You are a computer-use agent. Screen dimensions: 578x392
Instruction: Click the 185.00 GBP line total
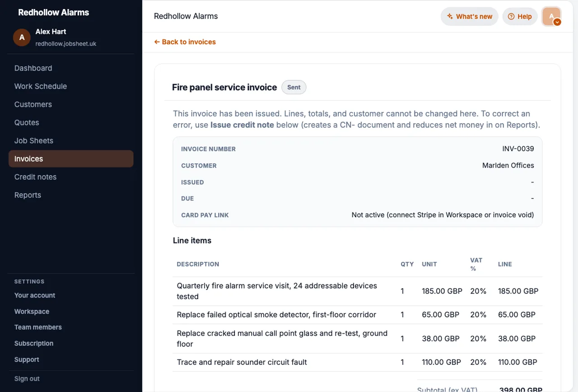tap(518, 291)
